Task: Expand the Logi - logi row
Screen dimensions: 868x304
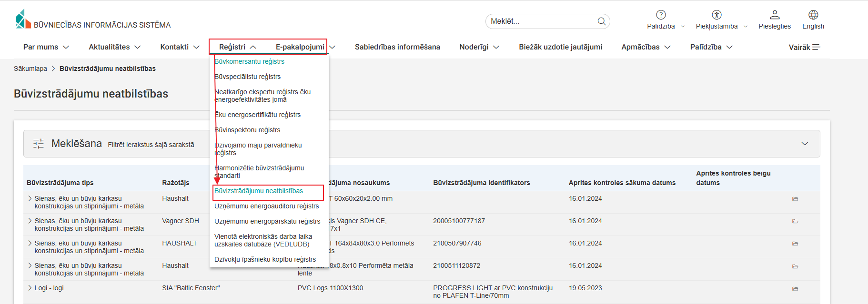Action: tap(30, 288)
